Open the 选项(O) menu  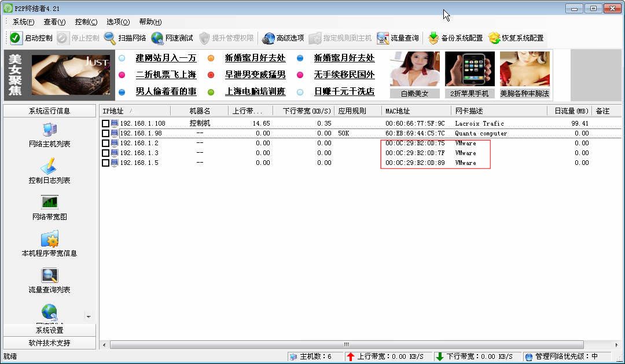tap(118, 22)
